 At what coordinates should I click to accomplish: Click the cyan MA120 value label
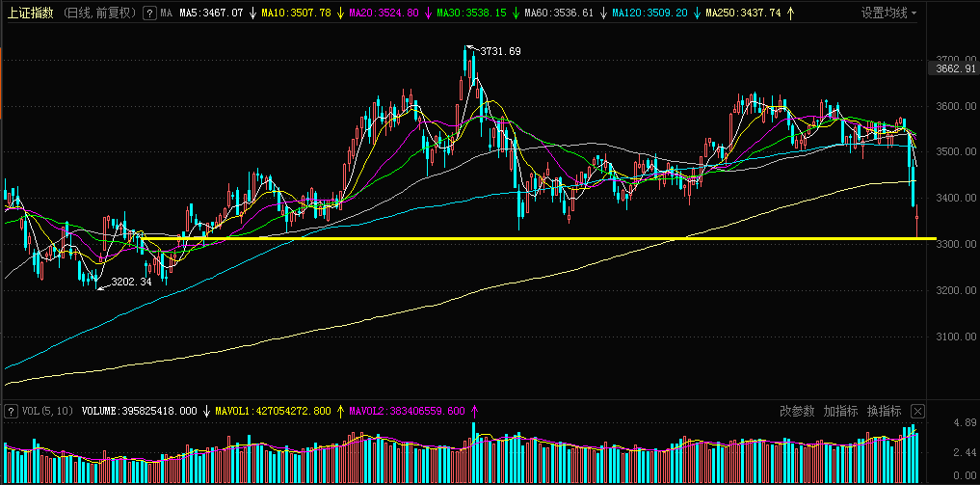649,13
